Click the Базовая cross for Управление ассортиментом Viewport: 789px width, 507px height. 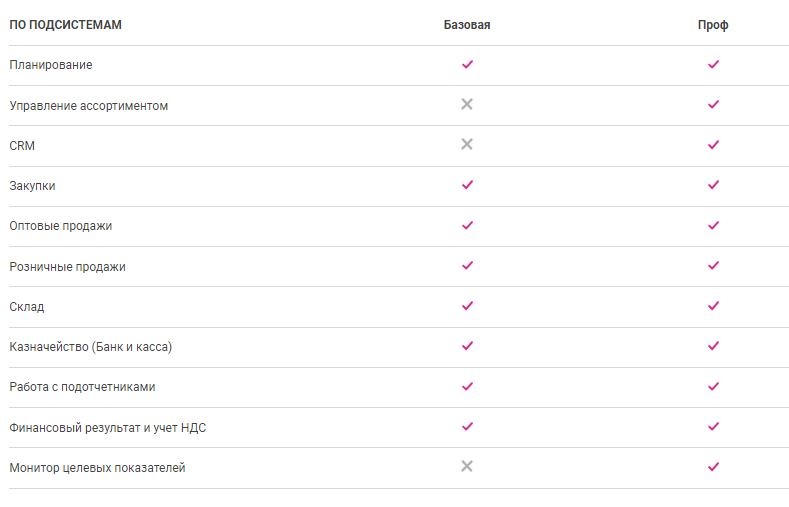(467, 104)
